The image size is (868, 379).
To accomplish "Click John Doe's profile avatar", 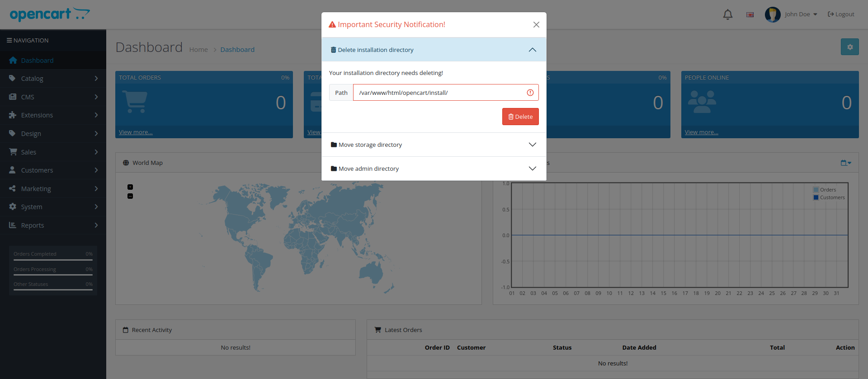I will (x=773, y=14).
